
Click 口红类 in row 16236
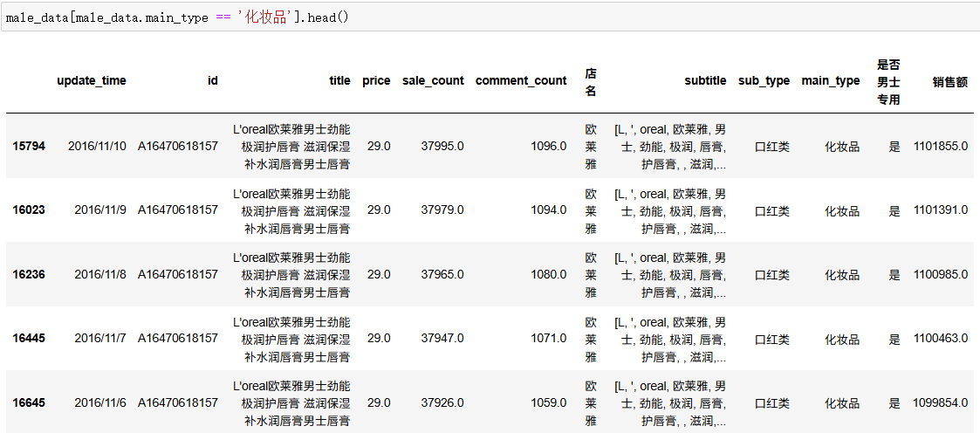click(x=772, y=275)
